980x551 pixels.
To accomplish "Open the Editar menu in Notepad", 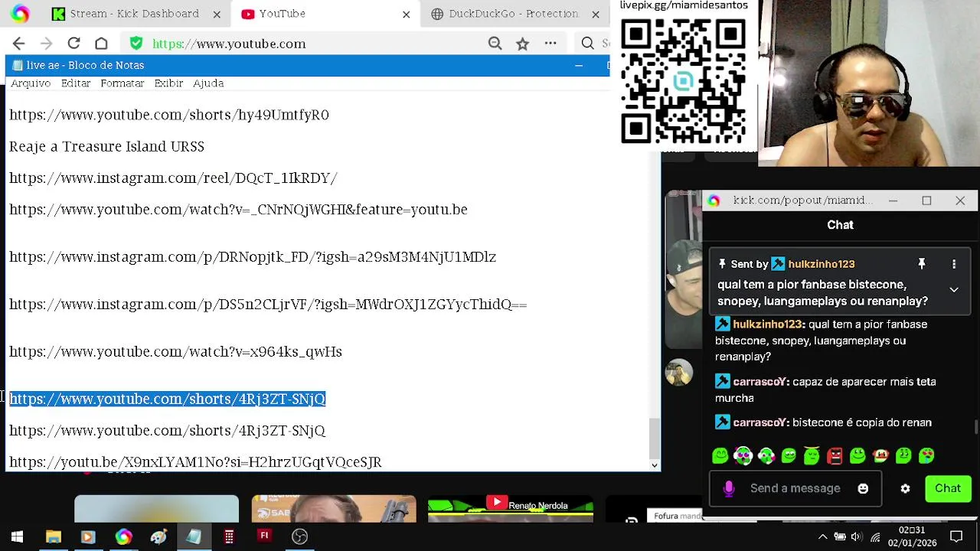I will click(76, 83).
